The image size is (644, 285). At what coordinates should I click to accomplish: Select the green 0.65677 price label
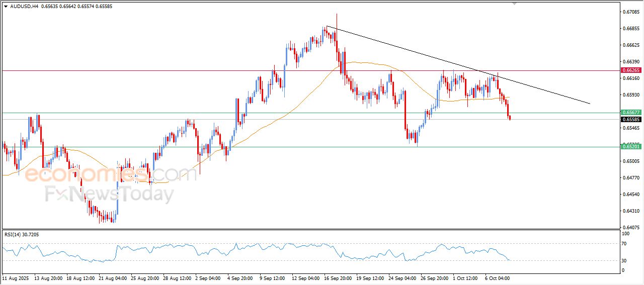(x=630, y=113)
